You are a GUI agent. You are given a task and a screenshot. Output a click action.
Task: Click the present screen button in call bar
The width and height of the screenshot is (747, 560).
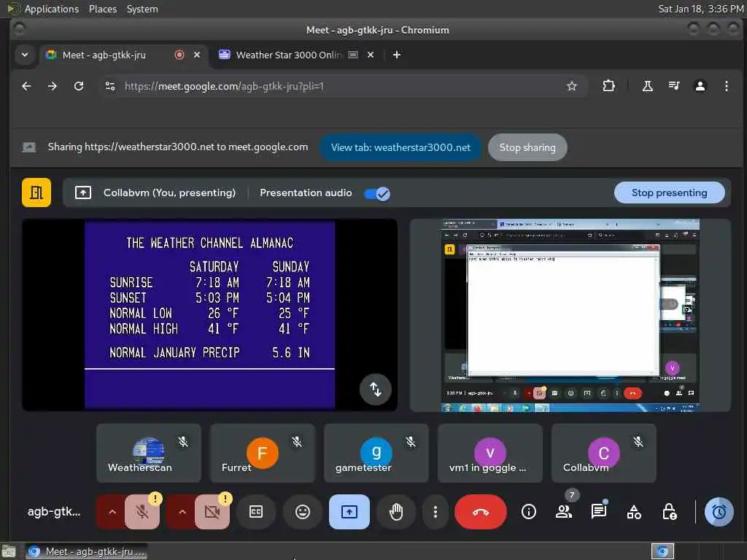pyautogui.click(x=349, y=512)
